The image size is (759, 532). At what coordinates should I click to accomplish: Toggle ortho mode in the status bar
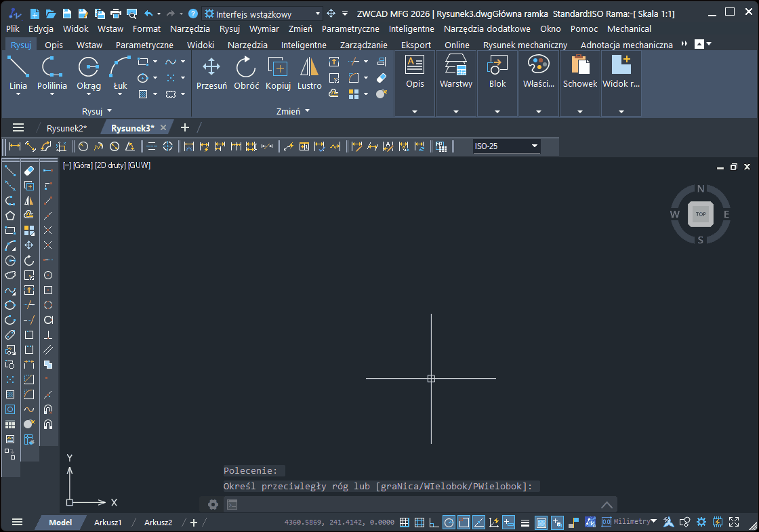[434, 522]
